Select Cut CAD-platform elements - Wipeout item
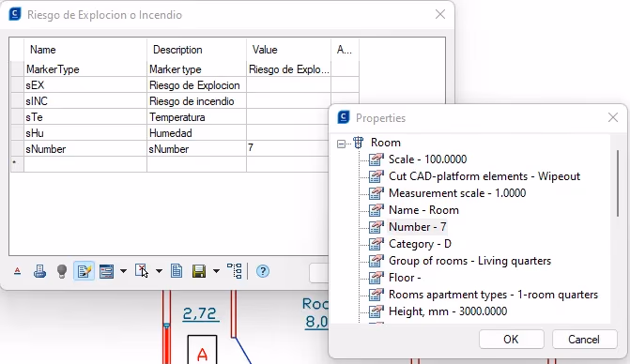Image resolution: width=630 pixels, height=364 pixels. pyautogui.click(x=484, y=176)
